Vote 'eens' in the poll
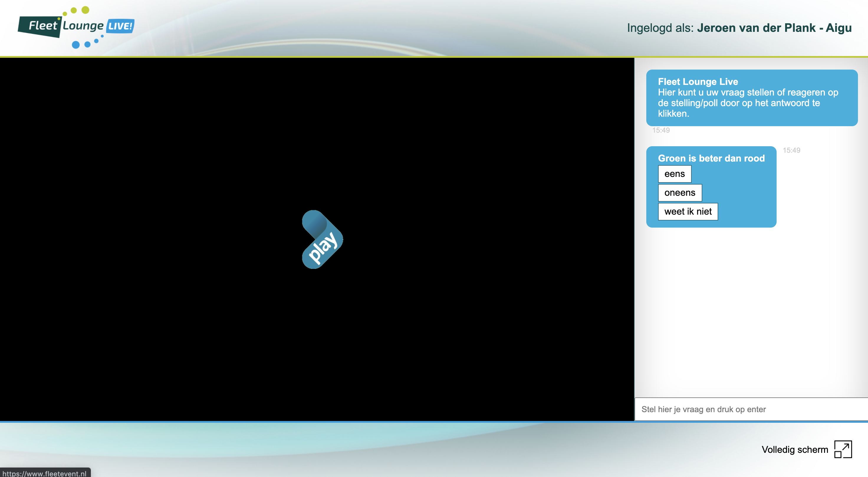Viewport: 868px width, 477px height. pos(675,174)
